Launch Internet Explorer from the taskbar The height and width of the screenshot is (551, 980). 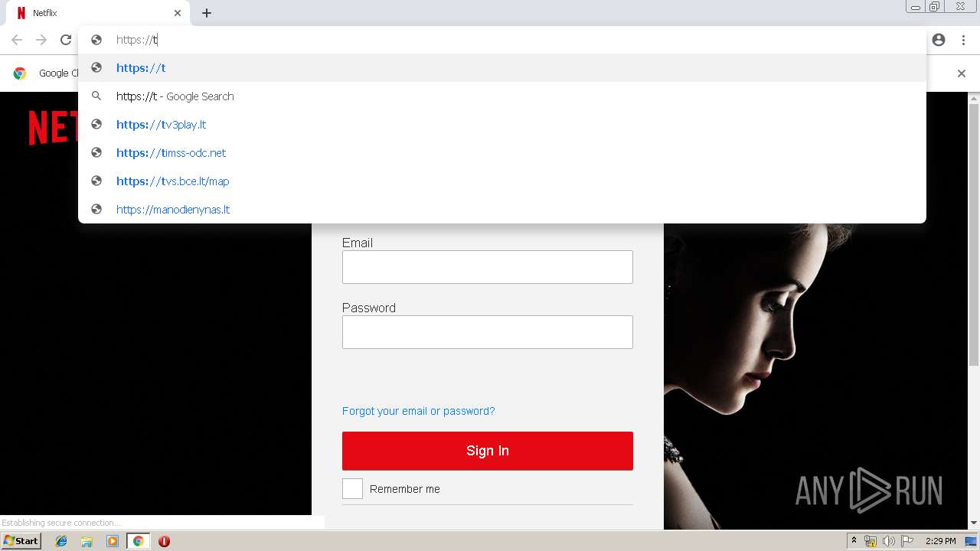(x=61, y=541)
